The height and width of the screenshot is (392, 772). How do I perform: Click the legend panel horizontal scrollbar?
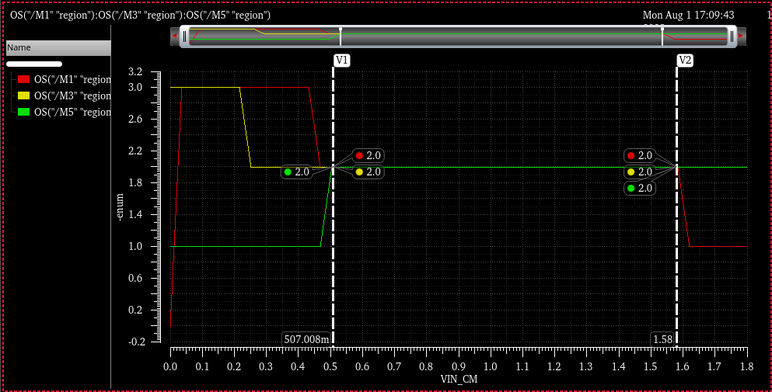[34, 64]
